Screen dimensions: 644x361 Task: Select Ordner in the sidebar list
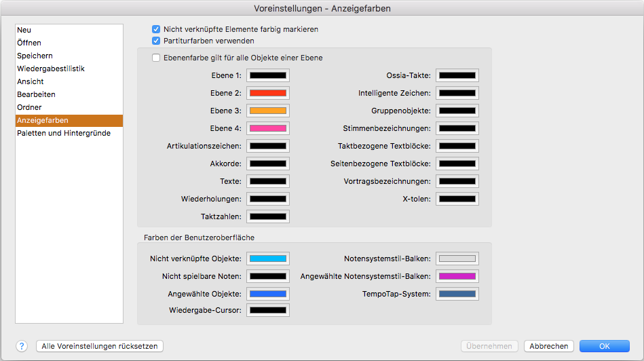coord(69,107)
